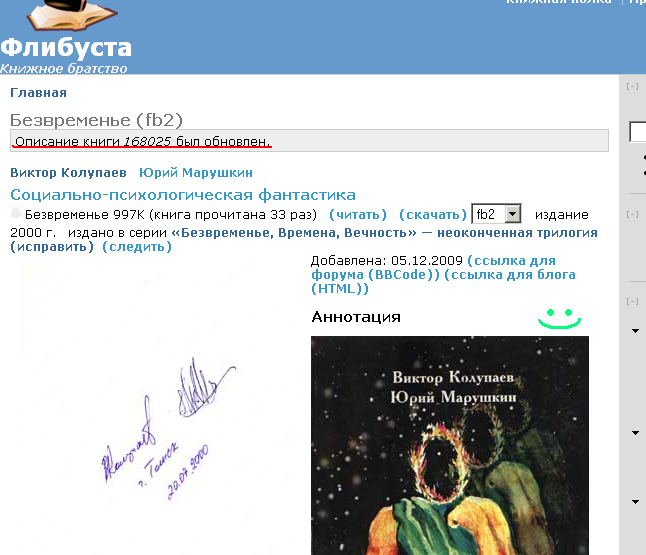The image size is (646, 555).
Task: Expand the second sidebar black arrow item
Action: (x=635, y=433)
